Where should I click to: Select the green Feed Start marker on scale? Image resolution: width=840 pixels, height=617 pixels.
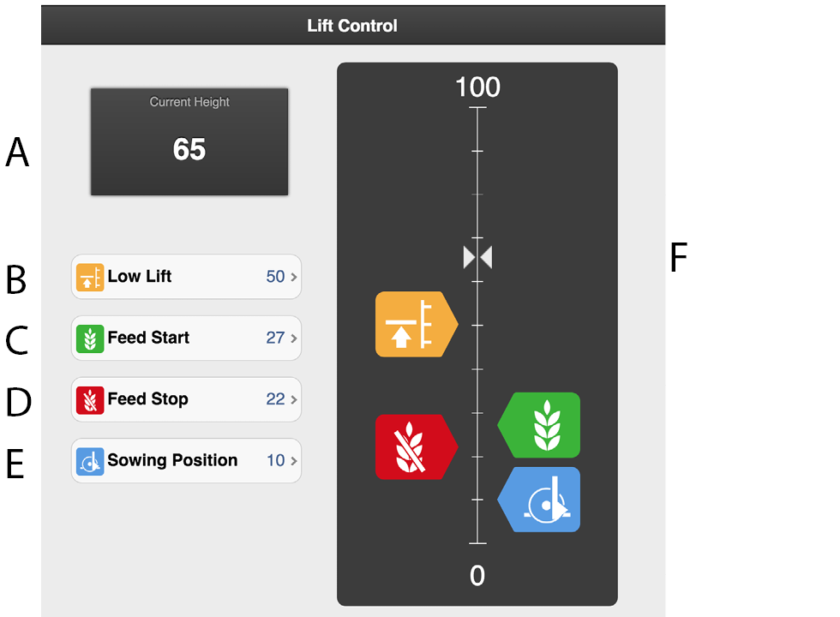coord(542,425)
